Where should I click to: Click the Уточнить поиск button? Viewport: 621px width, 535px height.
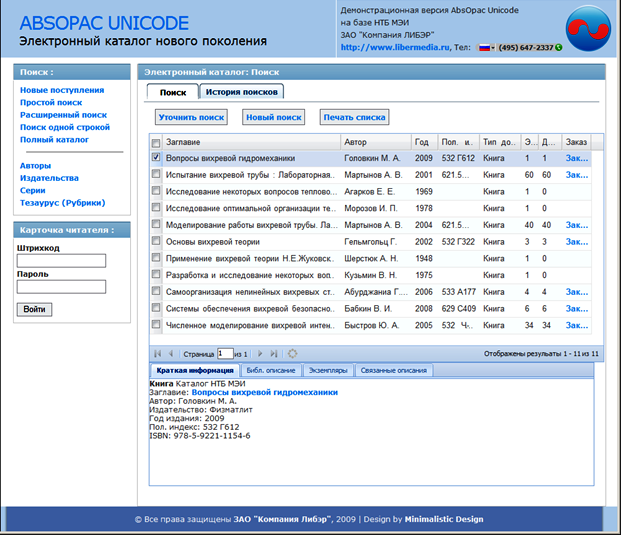coord(191,117)
